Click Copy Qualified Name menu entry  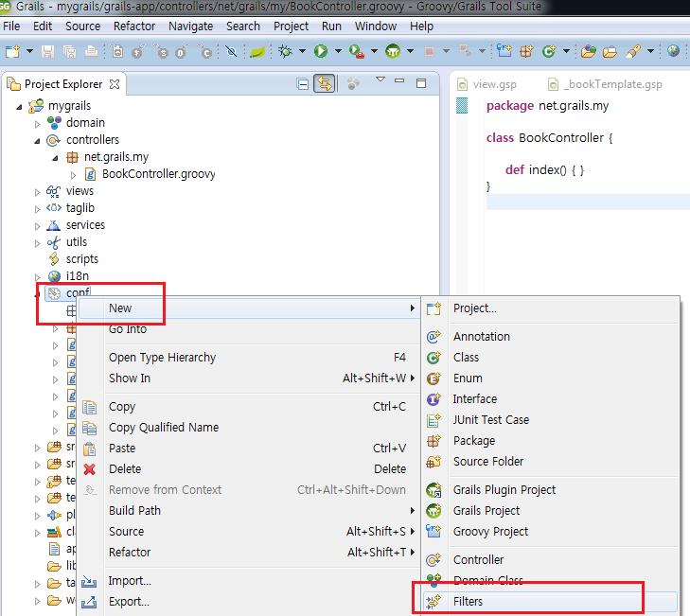(x=249, y=428)
